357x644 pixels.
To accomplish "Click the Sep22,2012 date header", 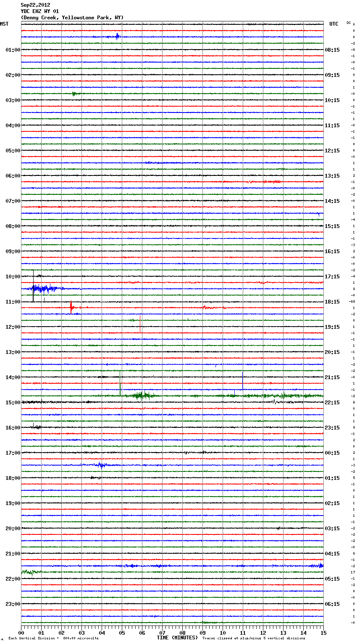I will (35, 5).
